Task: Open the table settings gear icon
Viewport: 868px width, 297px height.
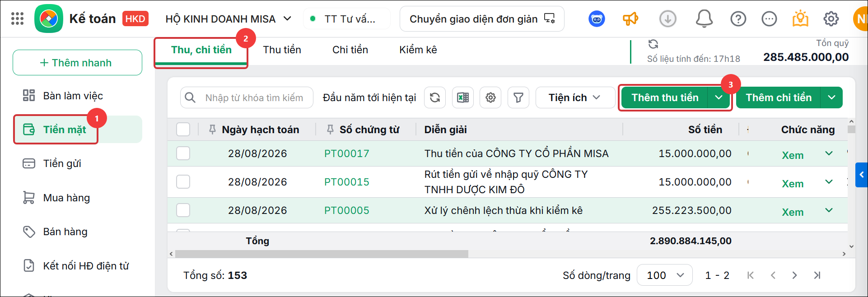Action: tap(490, 97)
